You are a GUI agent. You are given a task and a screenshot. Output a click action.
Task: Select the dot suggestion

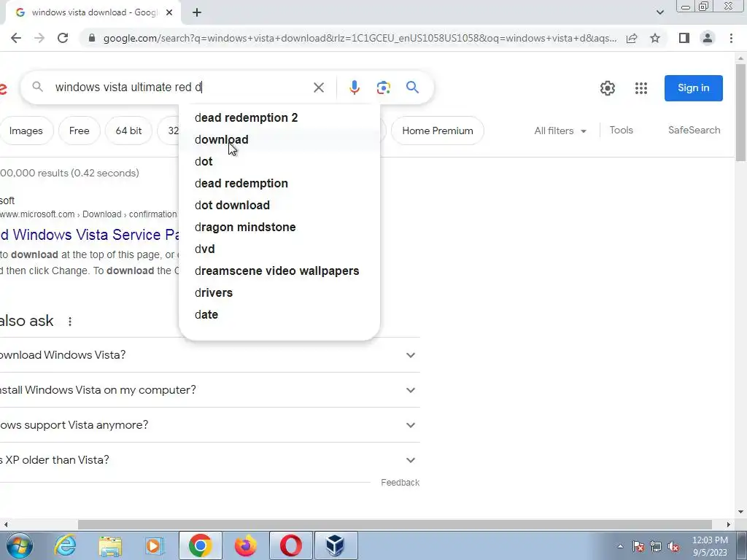point(279,161)
